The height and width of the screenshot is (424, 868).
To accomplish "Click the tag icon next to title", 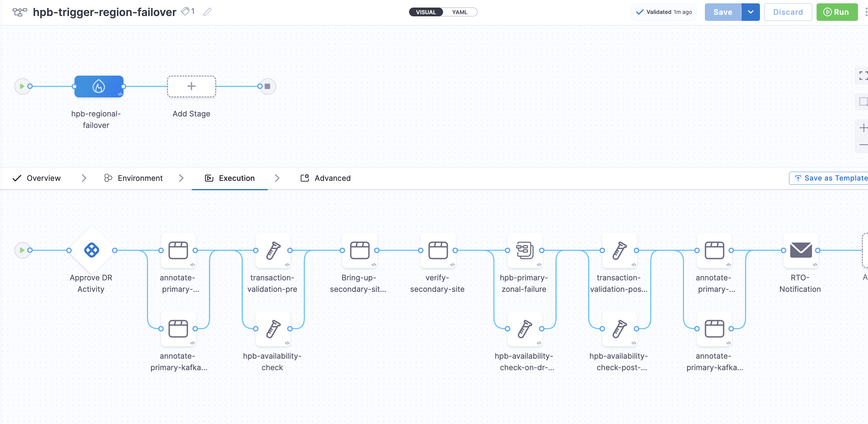I will [185, 11].
